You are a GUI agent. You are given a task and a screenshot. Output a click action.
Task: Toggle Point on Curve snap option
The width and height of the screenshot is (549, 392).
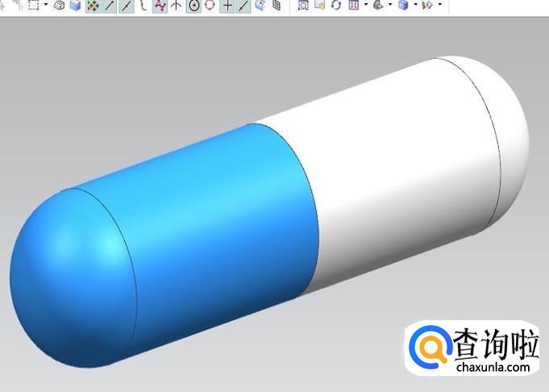click(243, 6)
